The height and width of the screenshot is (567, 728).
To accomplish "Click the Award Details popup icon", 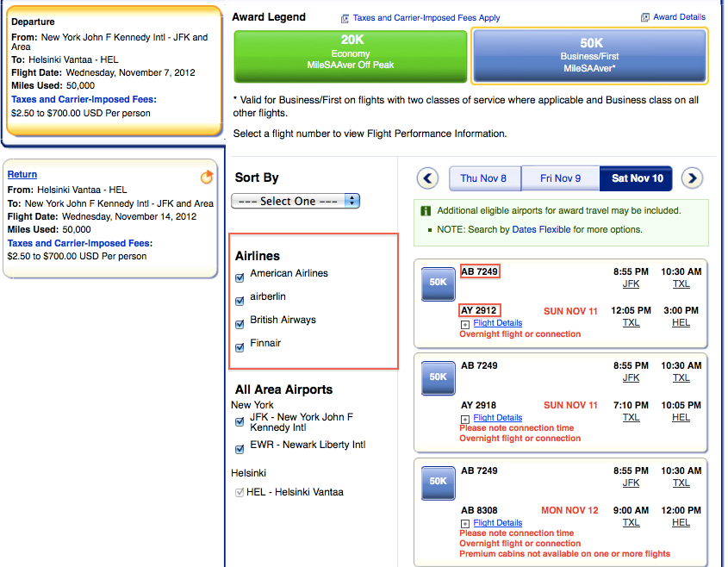I will pos(645,17).
